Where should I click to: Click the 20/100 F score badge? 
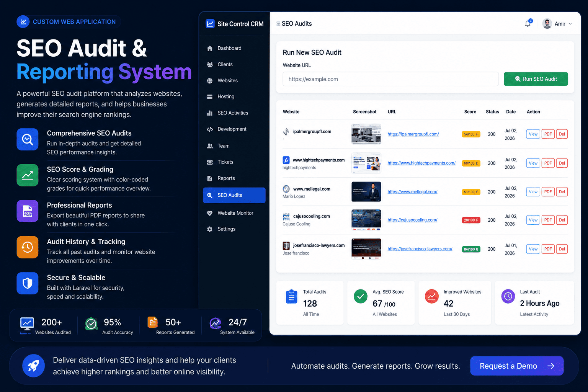[471, 220]
